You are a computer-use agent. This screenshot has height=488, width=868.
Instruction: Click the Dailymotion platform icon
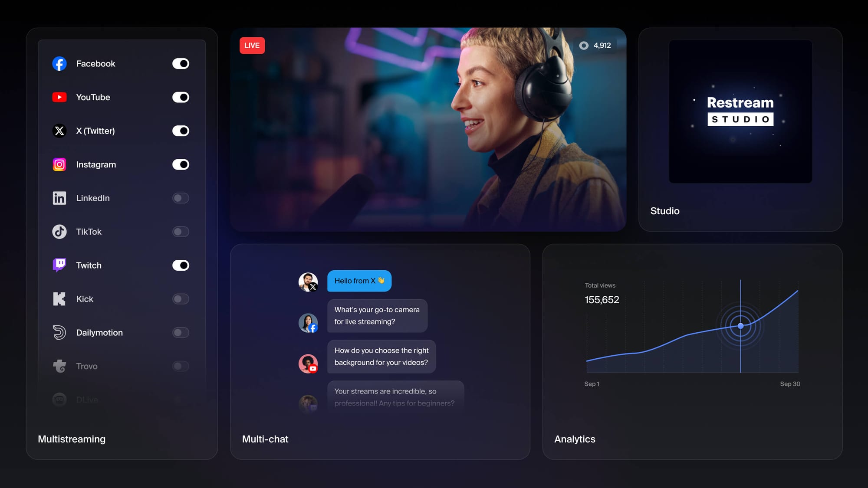[x=59, y=332]
